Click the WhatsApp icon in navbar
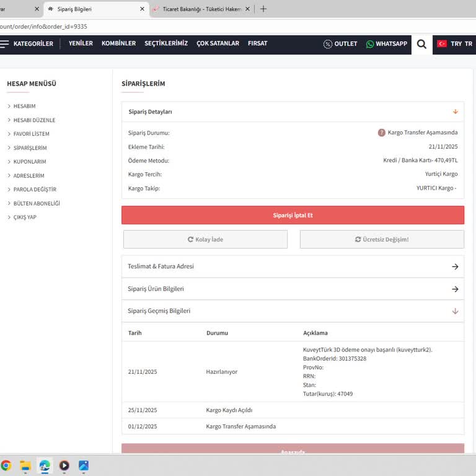476x476 pixels. point(370,44)
